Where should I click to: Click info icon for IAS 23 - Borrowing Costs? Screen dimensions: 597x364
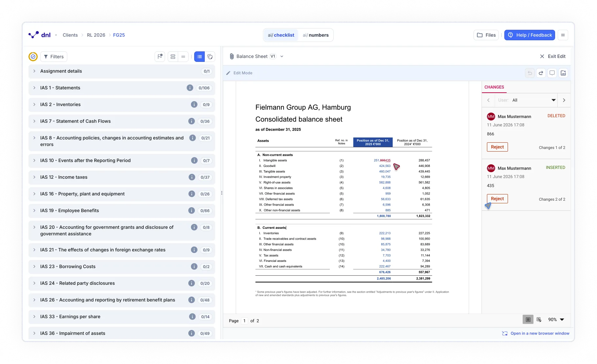[194, 266]
